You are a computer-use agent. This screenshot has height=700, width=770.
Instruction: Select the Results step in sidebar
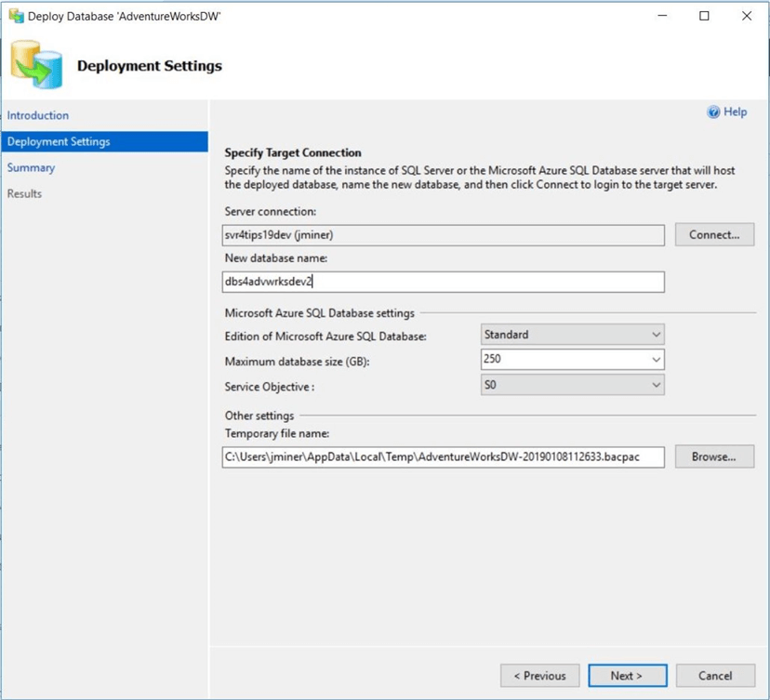pos(25,193)
